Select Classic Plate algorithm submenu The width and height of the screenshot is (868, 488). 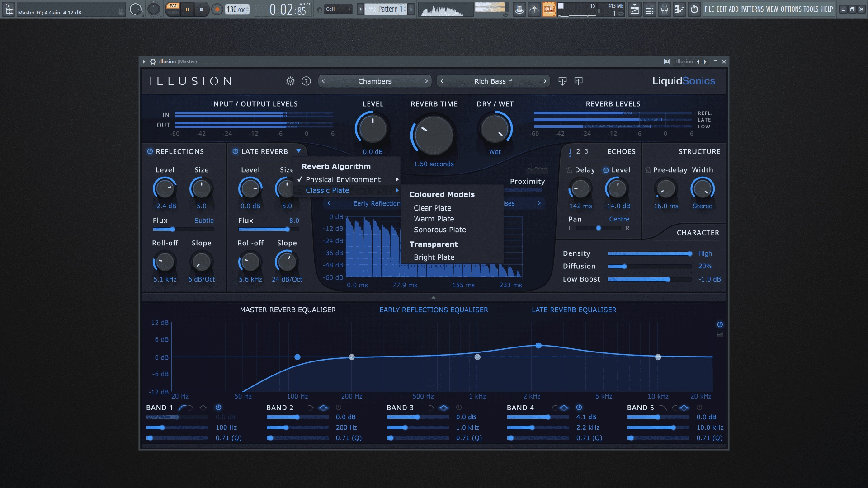click(x=347, y=190)
